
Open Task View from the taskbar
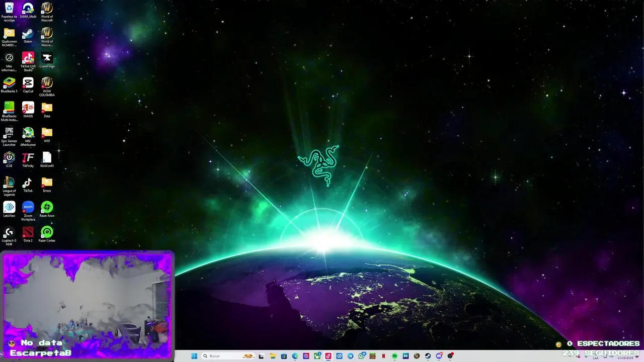(261, 356)
